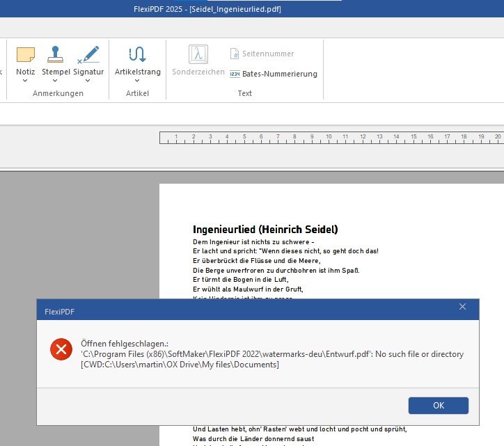This screenshot has width=504, height=446.
Task: Expand the Stempel dropdown arrow
Action: [x=55, y=81]
